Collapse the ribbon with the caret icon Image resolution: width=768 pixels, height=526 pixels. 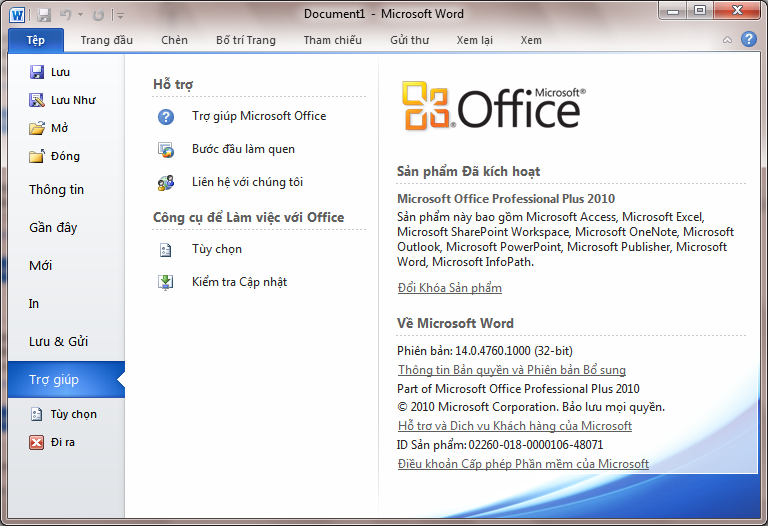[727, 40]
